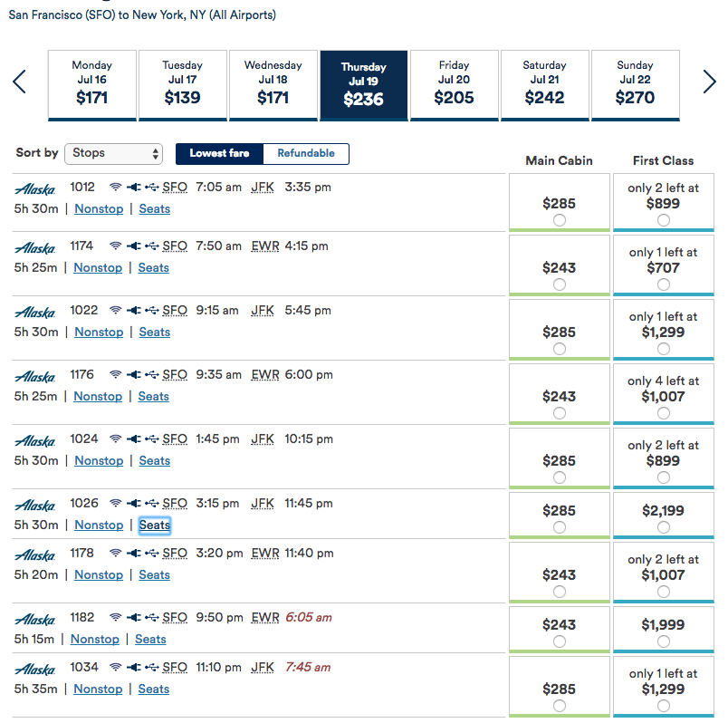728x723 pixels.
Task: Select the Tuesday Jul 17 $139 date tab
Action: tap(182, 84)
